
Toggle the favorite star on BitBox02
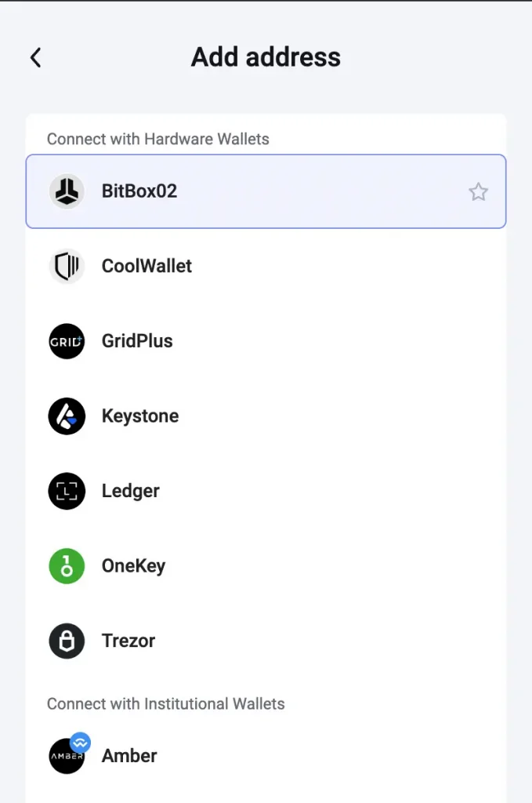click(478, 191)
